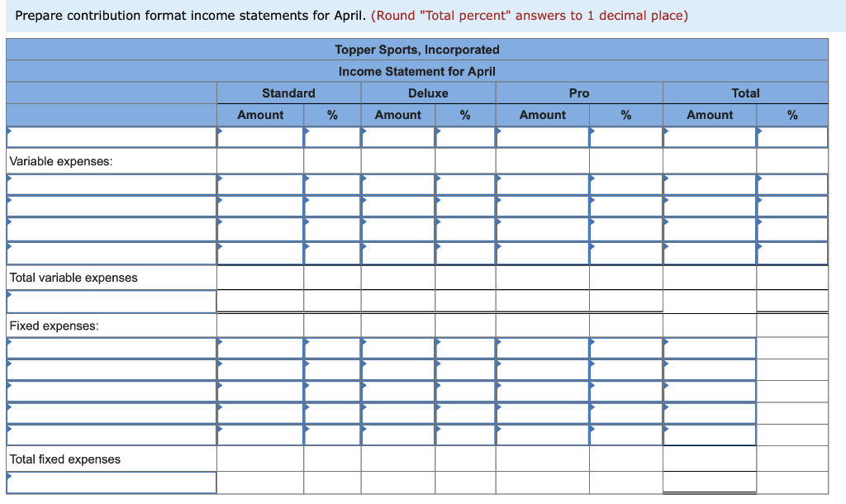Screen dimensions: 846x504
Task: Open the fifth fixed expense label dropdown
Action: click(x=112, y=435)
